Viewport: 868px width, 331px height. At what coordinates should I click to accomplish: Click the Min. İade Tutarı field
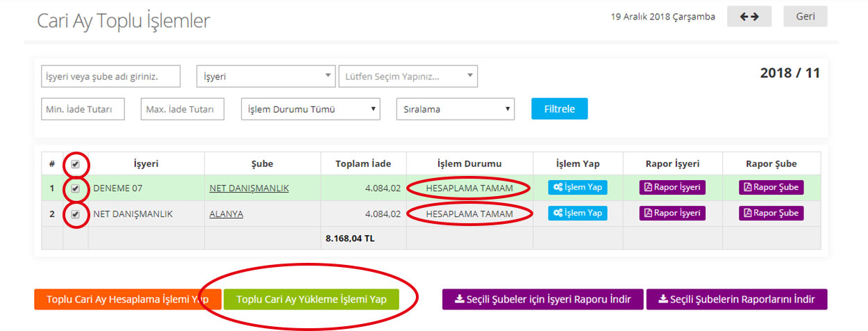[83, 109]
